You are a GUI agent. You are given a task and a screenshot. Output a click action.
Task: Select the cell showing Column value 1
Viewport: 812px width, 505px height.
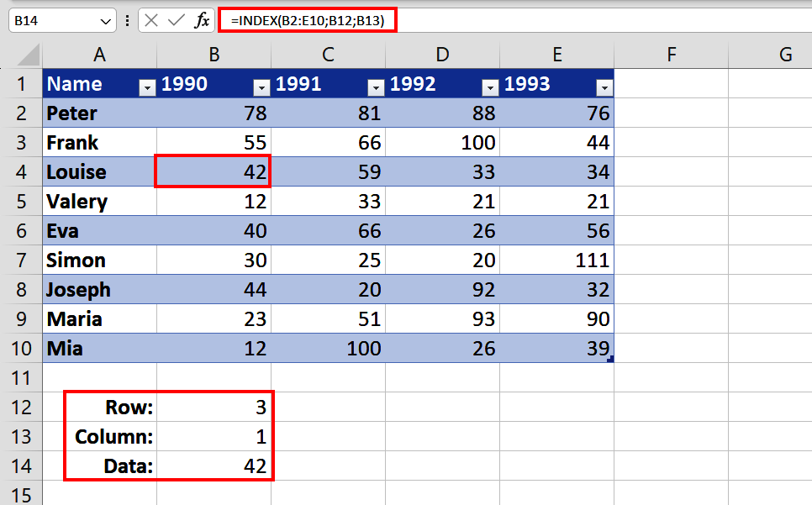tap(214, 436)
